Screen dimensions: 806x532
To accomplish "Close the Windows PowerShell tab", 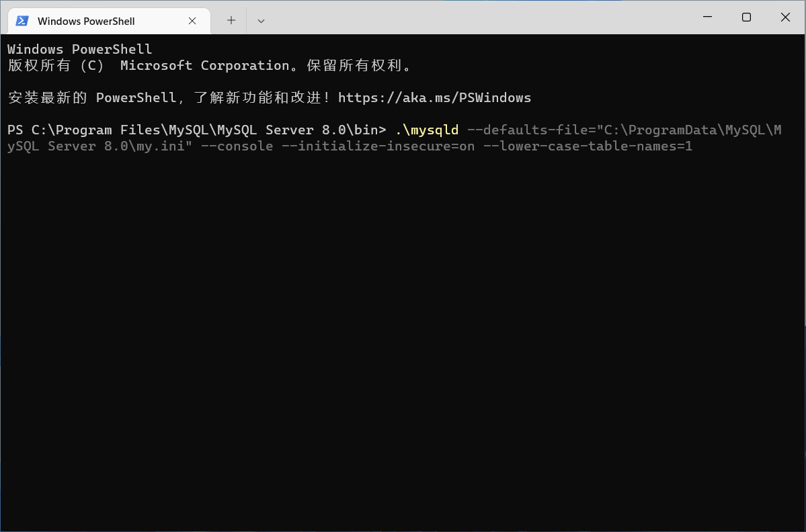I will click(192, 21).
